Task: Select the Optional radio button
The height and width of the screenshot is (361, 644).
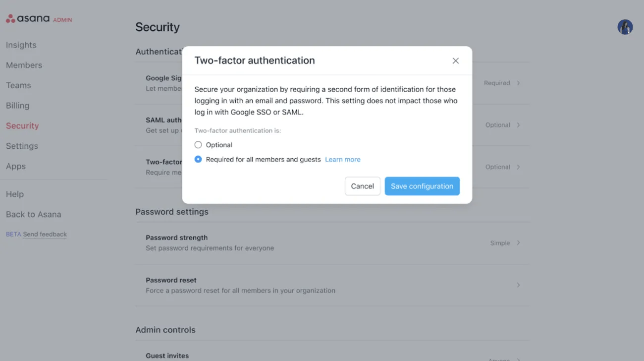Action: click(198, 145)
